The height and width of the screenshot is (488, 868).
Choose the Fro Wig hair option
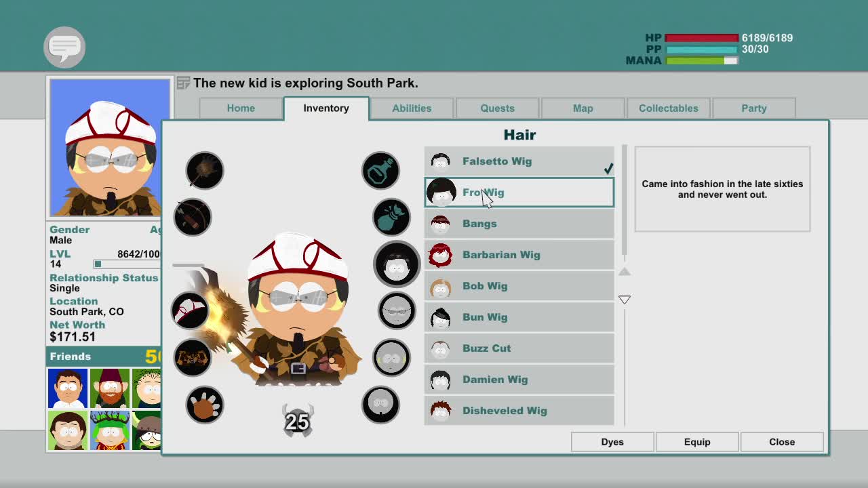click(519, 192)
